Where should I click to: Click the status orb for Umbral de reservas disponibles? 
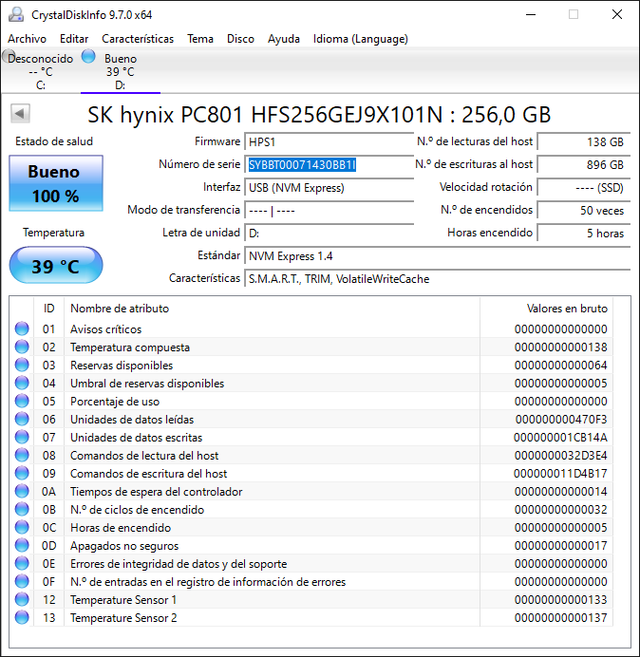pyautogui.click(x=22, y=383)
